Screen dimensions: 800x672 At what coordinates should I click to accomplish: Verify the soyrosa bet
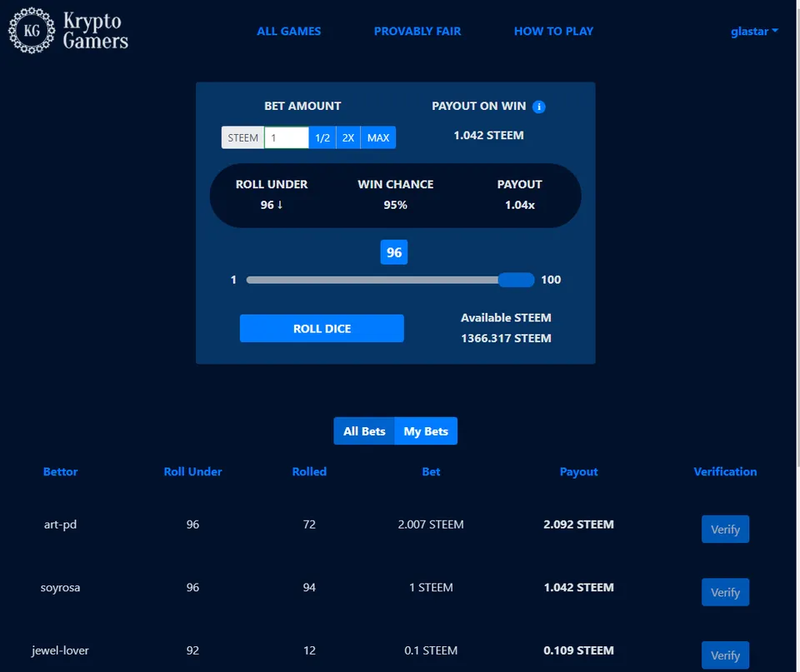click(x=725, y=592)
